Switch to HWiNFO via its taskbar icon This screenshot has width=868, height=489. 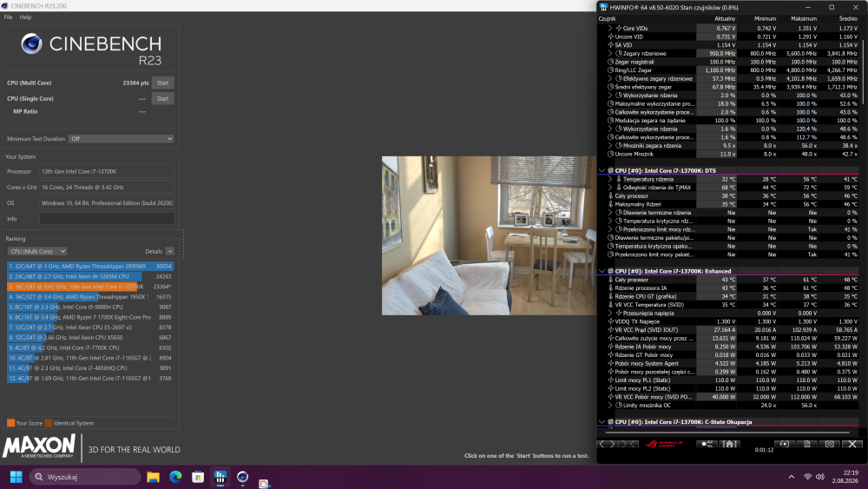click(220, 477)
